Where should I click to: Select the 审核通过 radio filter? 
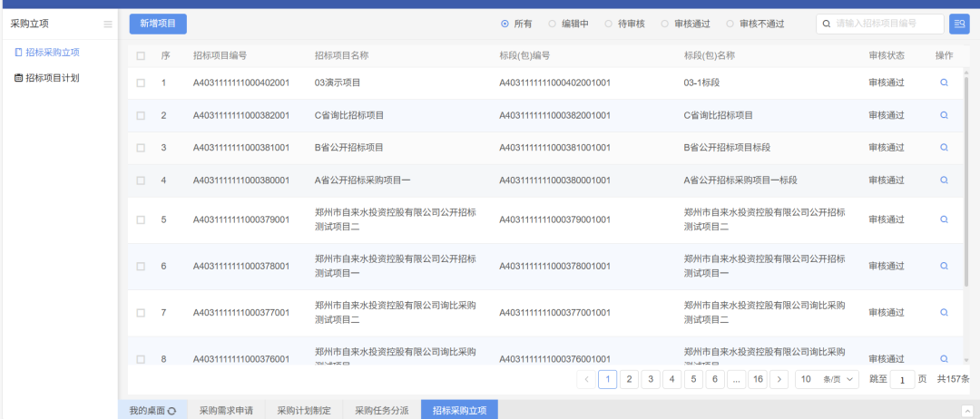665,24
